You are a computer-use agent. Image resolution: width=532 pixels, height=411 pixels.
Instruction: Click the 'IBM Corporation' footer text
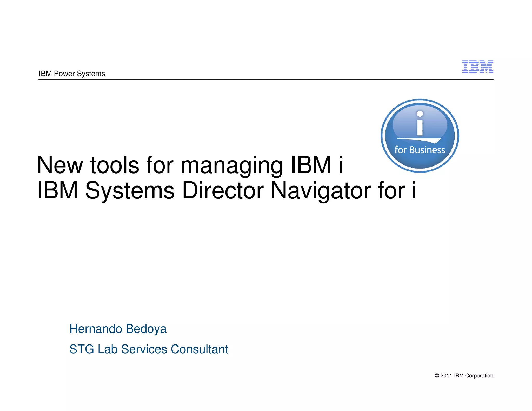[x=473, y=376]
